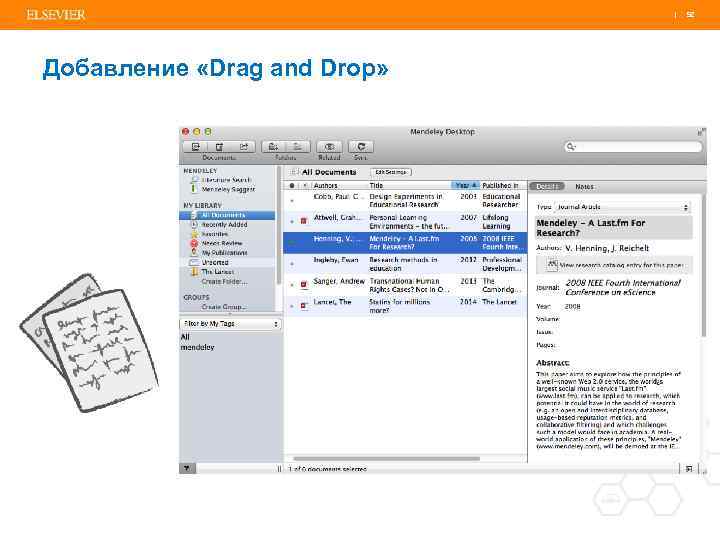720x540 pixels.
Task: Click the fullscreen icon in title bar
Action: tap(701, 132)
